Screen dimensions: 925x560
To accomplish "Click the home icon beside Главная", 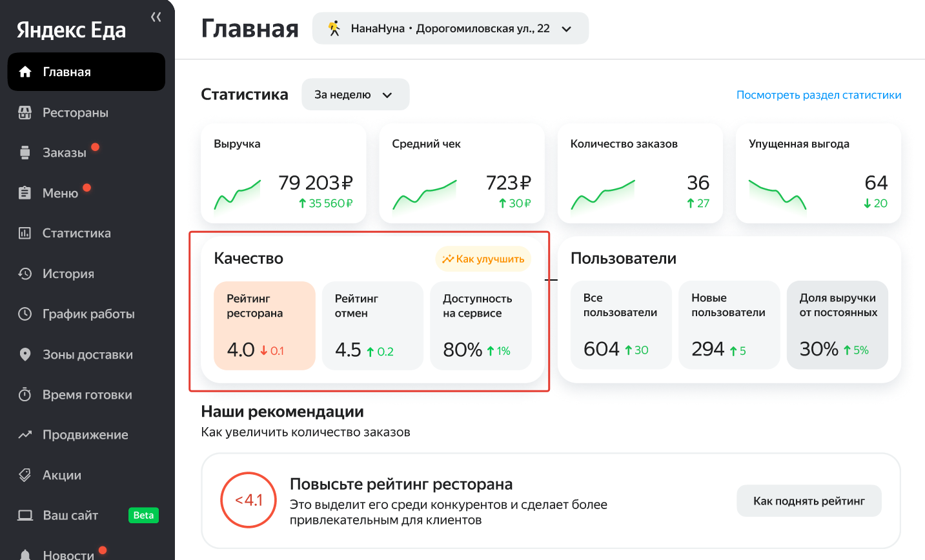I will [25, 72].
